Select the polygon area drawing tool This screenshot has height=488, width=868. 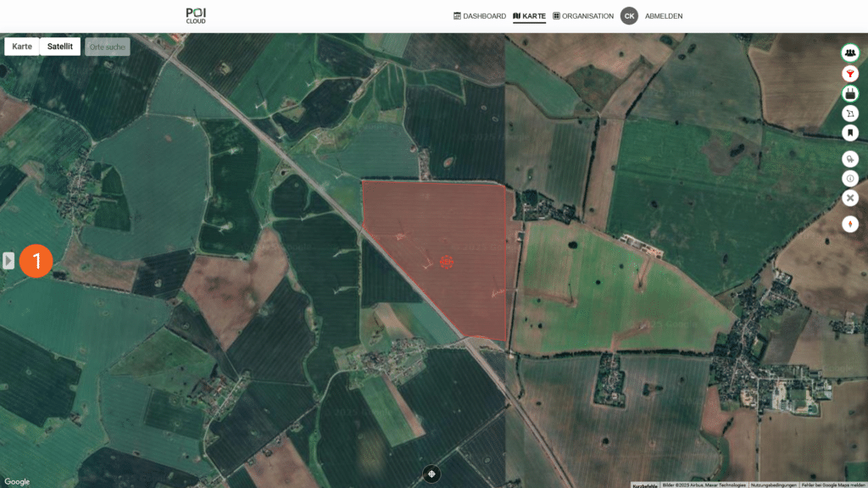click(850, 114)
